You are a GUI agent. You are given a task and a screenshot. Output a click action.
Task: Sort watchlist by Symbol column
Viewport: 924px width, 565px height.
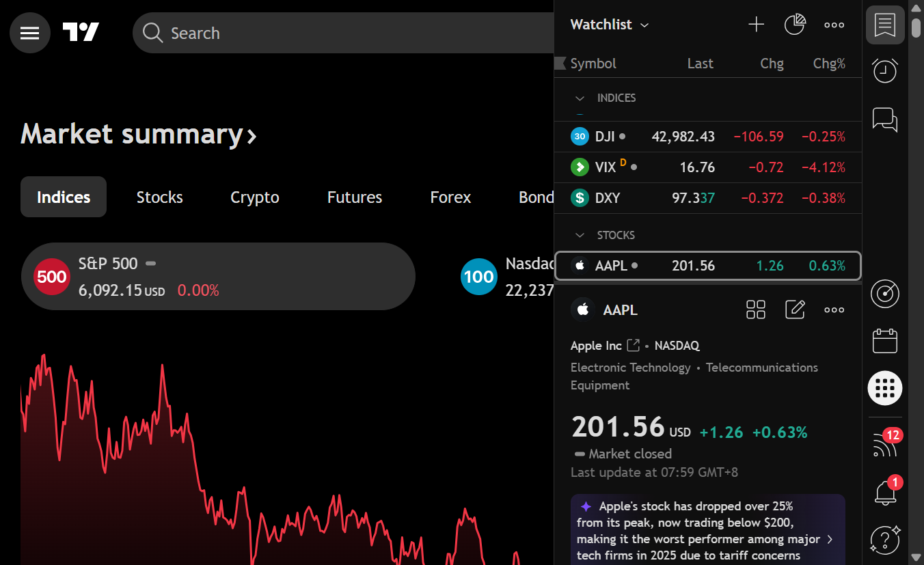[x=593, y=64]
